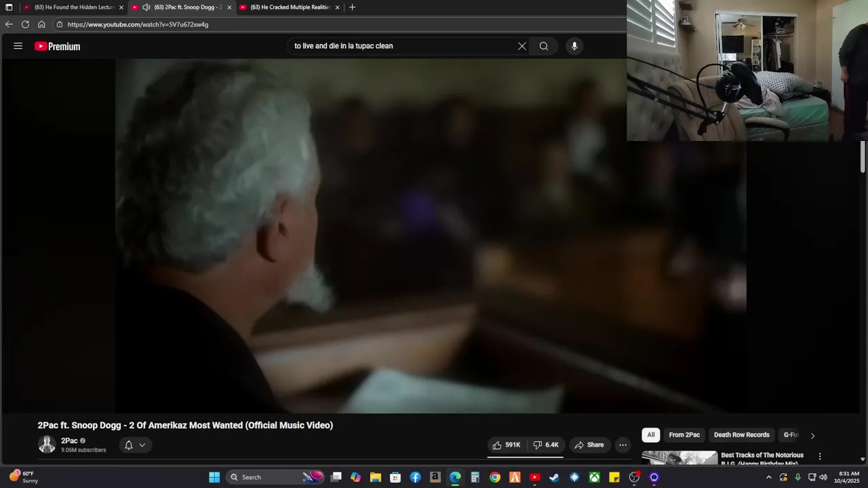Screen dimensions: 868x488
Task: Show hidden system tray icons
Action: pos(768,477)
